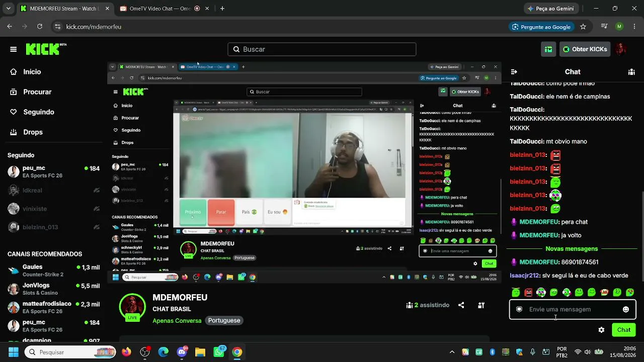Image resolution: width=644 pixels, height=362 pixels.
Task: Open the Chrome profile M icon
Action: (x=619, y=27)
